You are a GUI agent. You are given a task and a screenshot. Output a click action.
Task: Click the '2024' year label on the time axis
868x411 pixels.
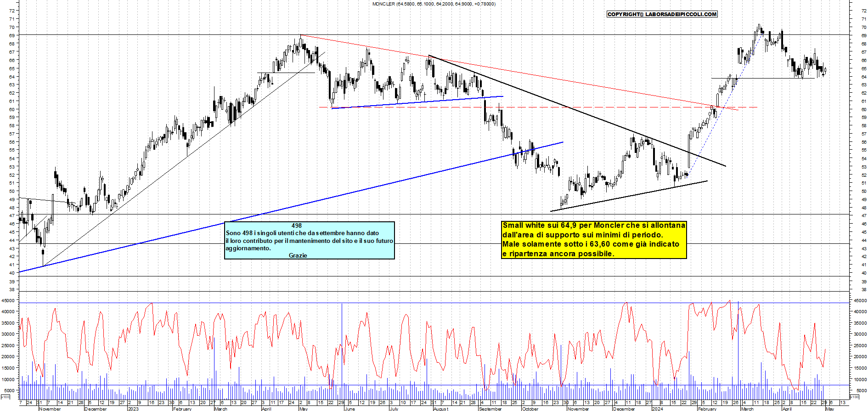[x=658, y=409]
